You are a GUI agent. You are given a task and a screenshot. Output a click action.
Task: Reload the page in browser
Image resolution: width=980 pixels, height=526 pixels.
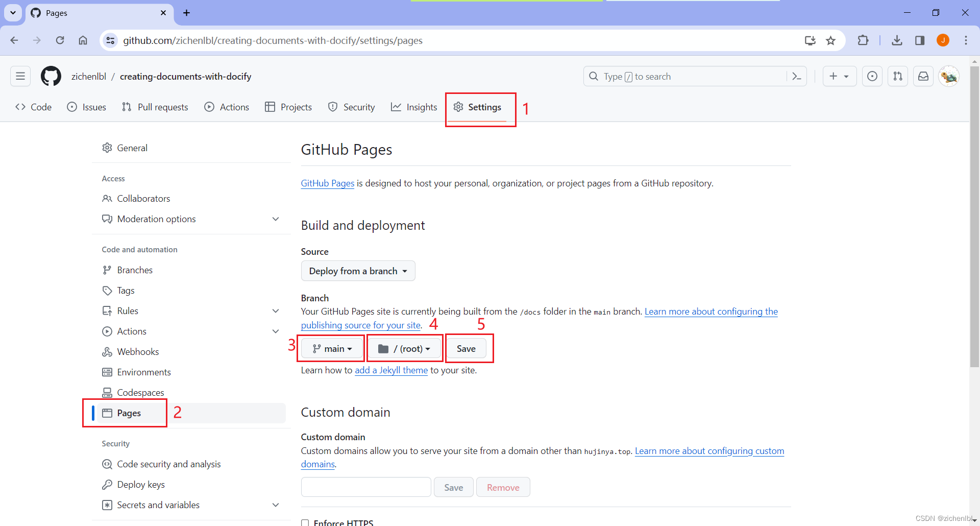(60, 40)
